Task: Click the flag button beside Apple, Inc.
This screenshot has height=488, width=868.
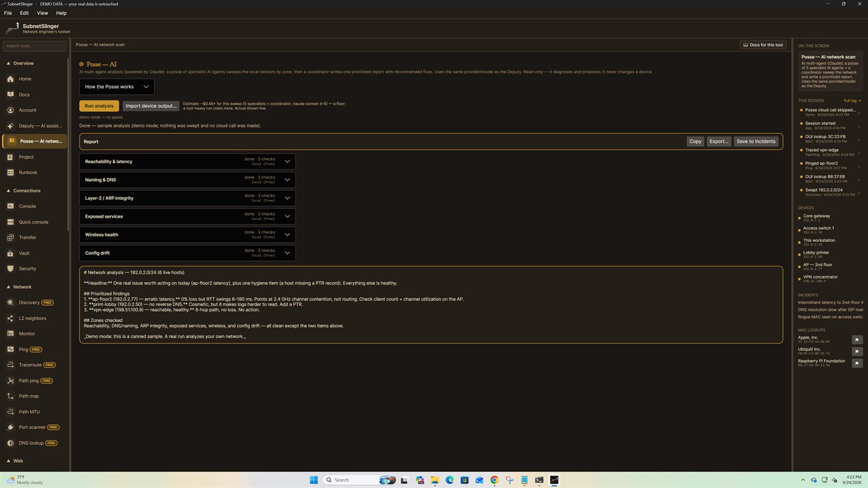Action: pos(857,340)
